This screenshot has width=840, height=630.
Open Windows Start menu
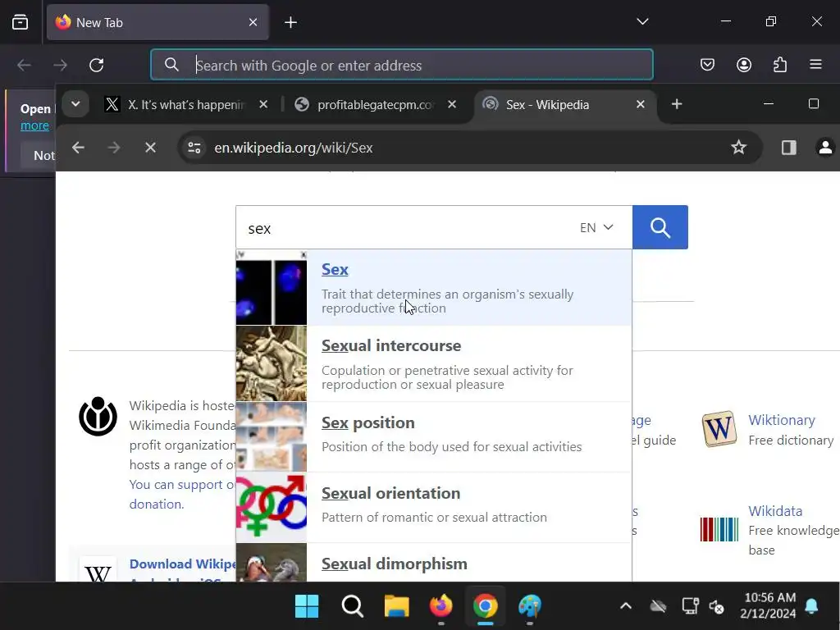coord(307,606)
